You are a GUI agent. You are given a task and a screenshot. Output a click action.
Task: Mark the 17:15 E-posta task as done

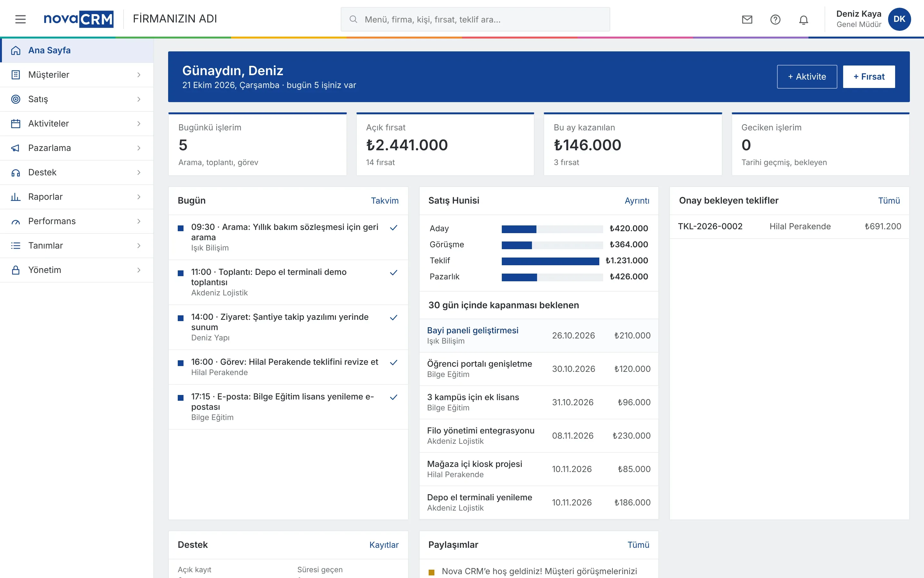(x=394, y=397)
